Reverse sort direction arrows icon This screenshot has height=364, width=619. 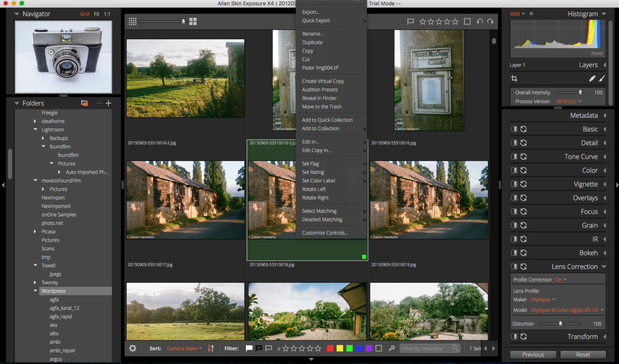[x=210, y=349]
